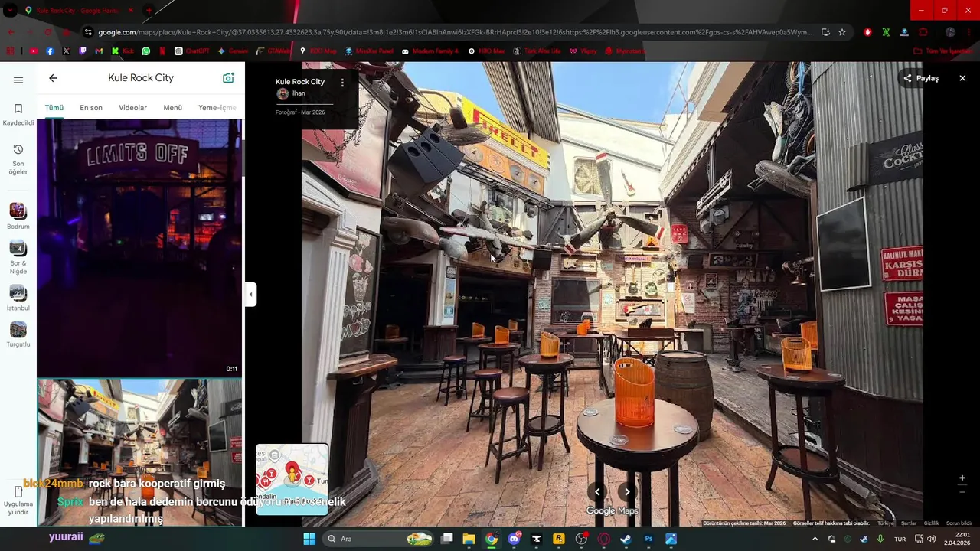Click the Şartlar terms link

coord(909,523)
